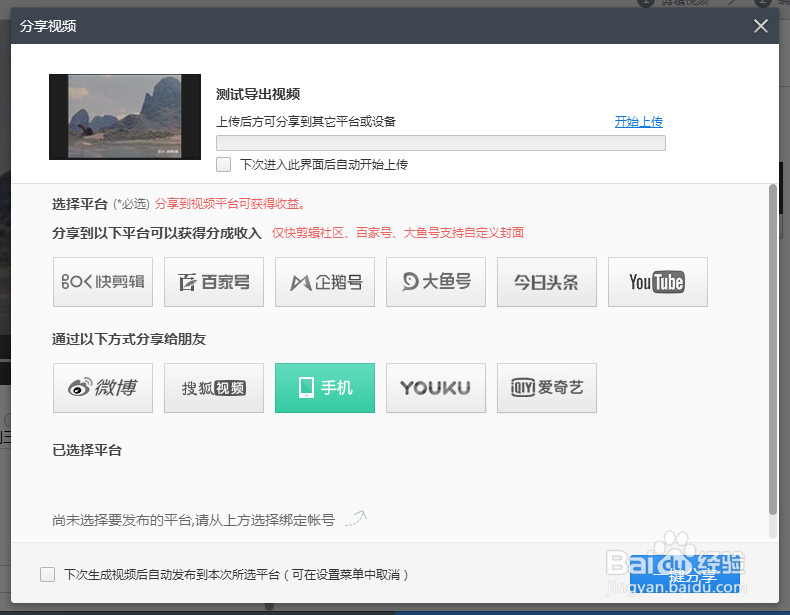Choose the 百家号 platform
This screenshot has height=615, width=790.
(214, 282)
